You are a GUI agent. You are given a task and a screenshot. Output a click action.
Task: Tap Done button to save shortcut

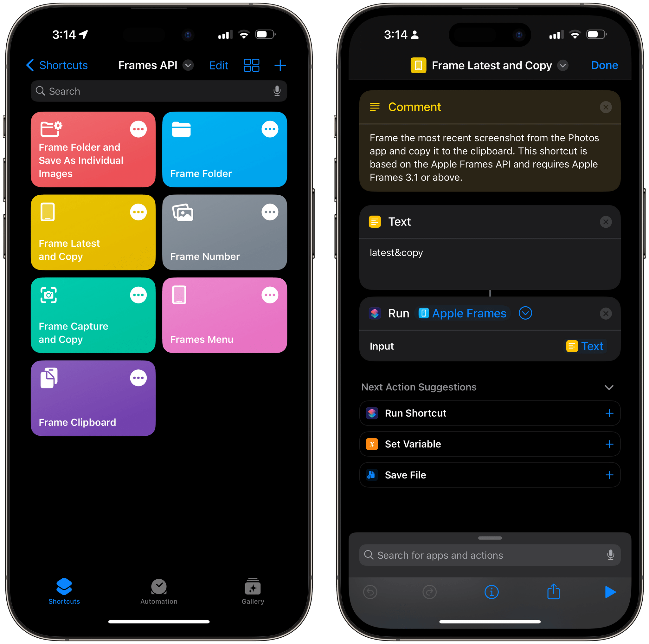tap(606, 65)
